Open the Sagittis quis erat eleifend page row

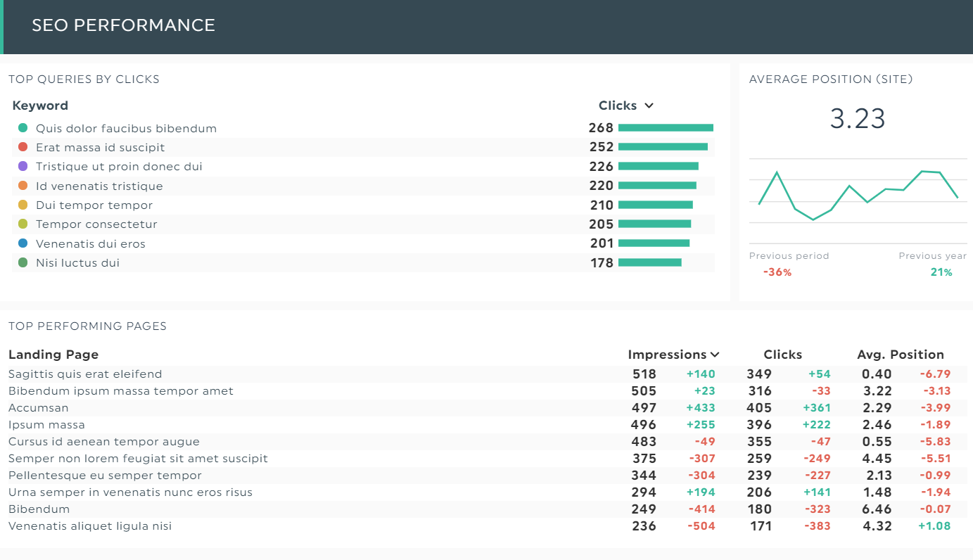point(85,374)
